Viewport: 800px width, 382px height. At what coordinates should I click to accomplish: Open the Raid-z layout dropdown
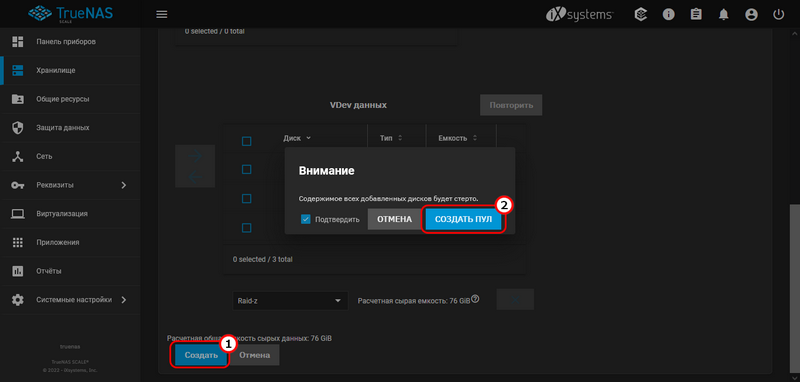[290, 301]
